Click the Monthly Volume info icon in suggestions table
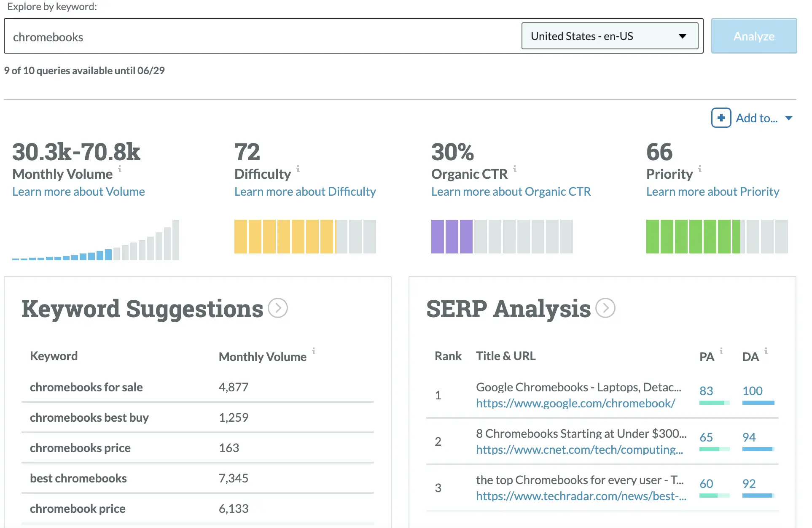Screen dimensions: 812x528 [314, 351]
